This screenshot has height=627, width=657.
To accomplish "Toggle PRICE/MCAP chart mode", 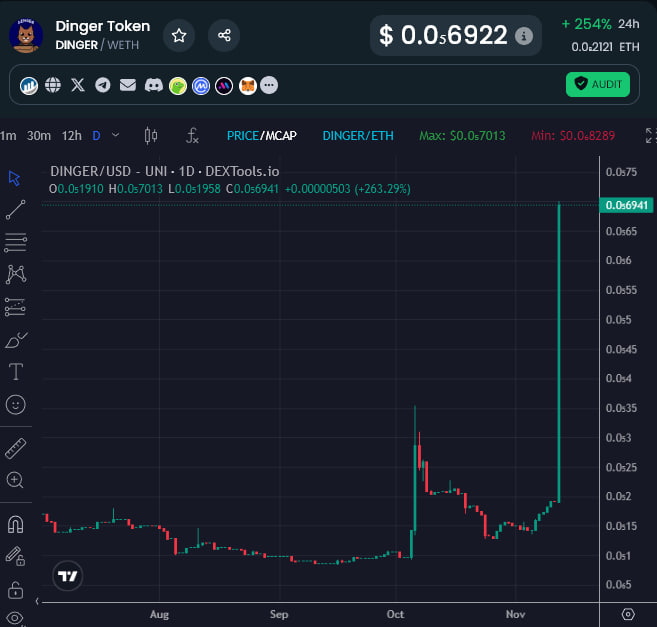I will pos(261,136).
